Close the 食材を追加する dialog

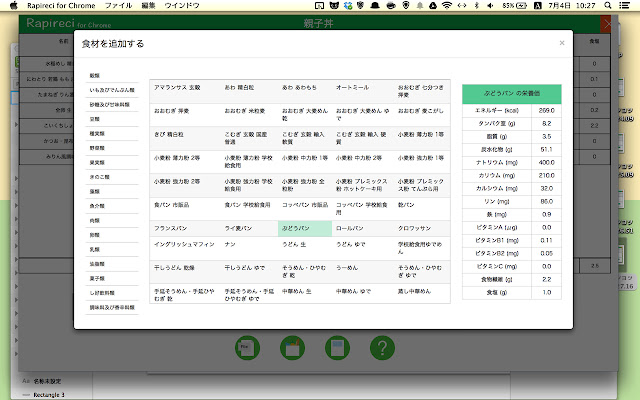[561, 43]
